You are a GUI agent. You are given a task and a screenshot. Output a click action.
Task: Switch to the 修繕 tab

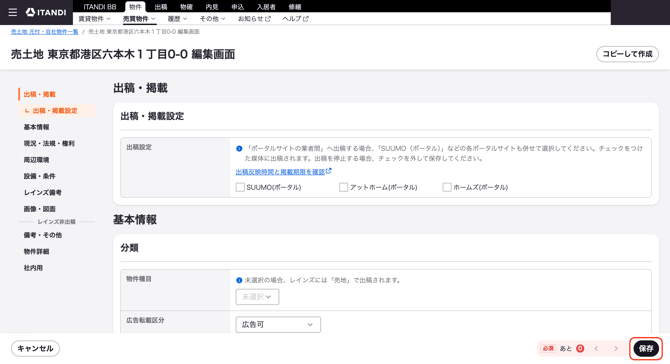pyautogui.click(x=295, y=7)
